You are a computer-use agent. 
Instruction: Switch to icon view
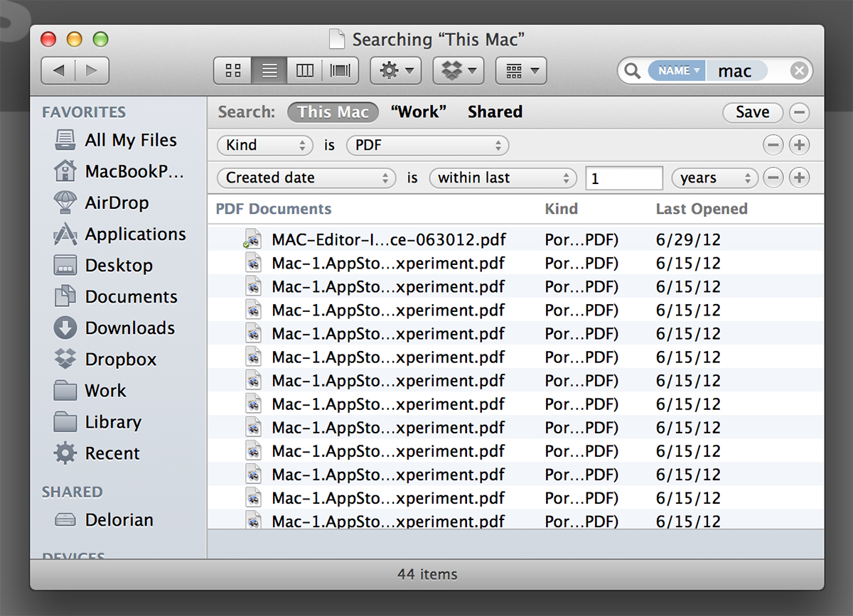tap(233, 71)
